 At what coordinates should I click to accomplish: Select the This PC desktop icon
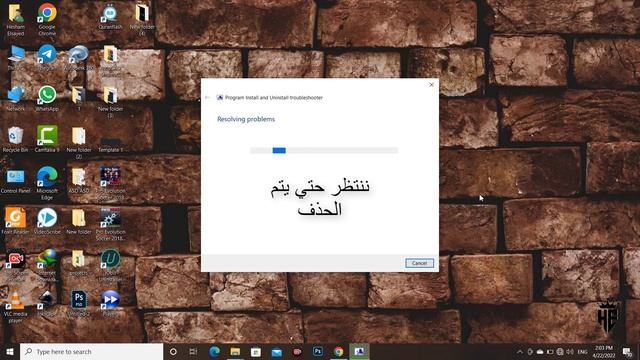[x=16, y=57]
